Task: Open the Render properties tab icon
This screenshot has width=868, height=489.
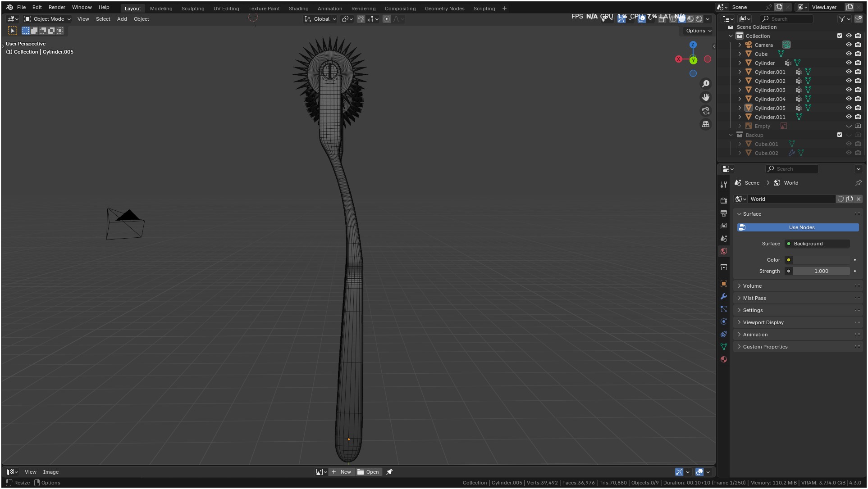Action: [724, 201]
